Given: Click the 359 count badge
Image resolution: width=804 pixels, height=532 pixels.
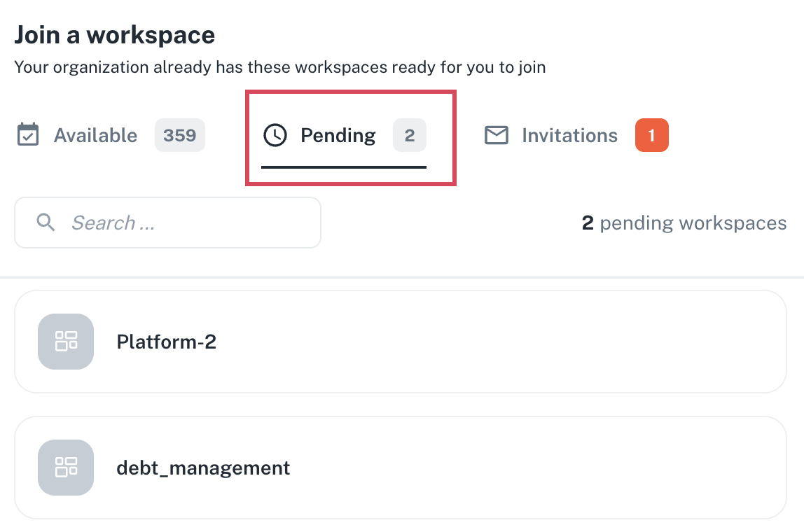Looking at the screenshot, I should click(x=180, y=135).
